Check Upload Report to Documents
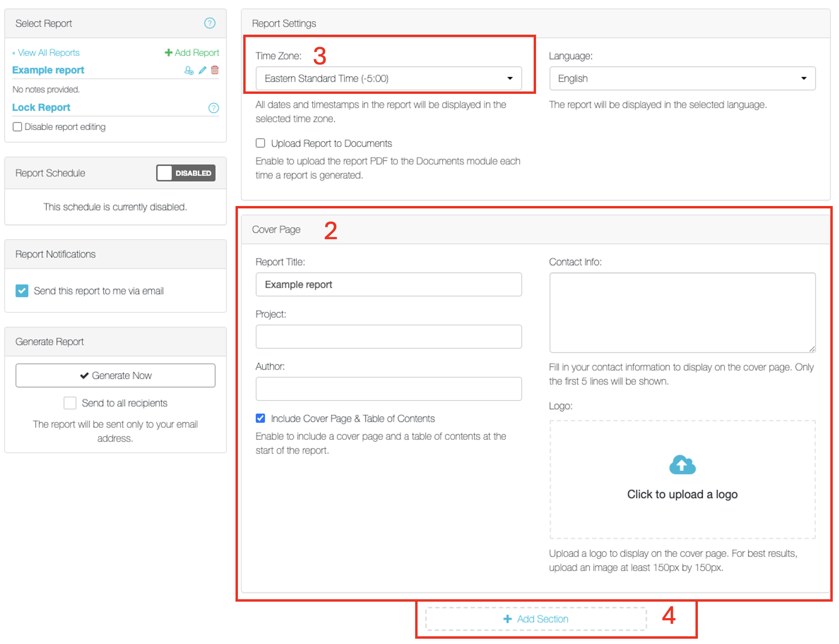This screenshot has width=839, height=644. point(261,143)
